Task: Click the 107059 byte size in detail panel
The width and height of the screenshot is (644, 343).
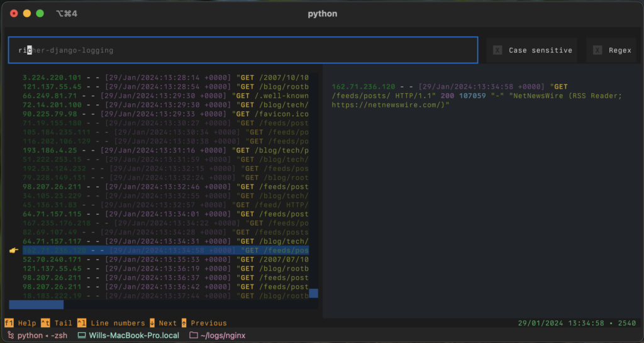Action: [472, 96]
